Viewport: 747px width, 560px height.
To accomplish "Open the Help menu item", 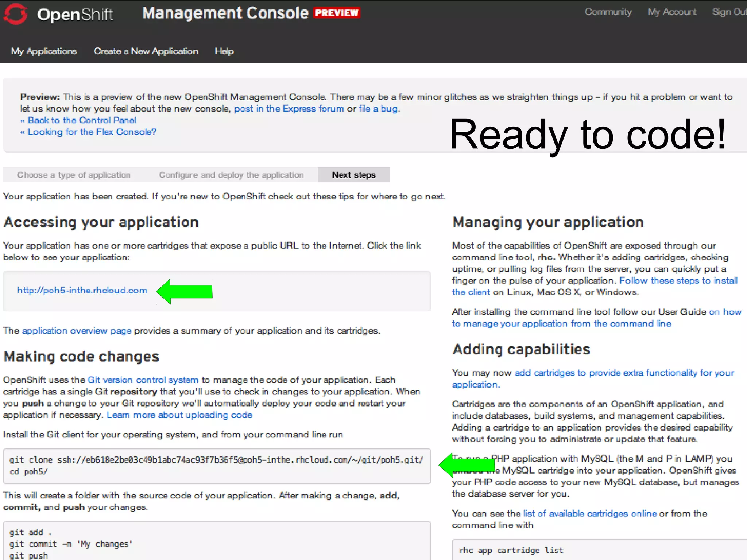I will tap(224, 51).
